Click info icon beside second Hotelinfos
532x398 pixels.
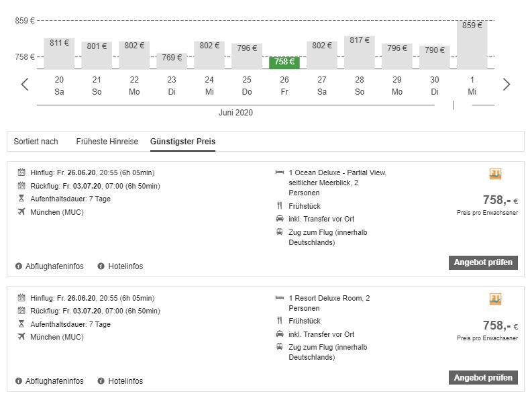click(101, 381)
